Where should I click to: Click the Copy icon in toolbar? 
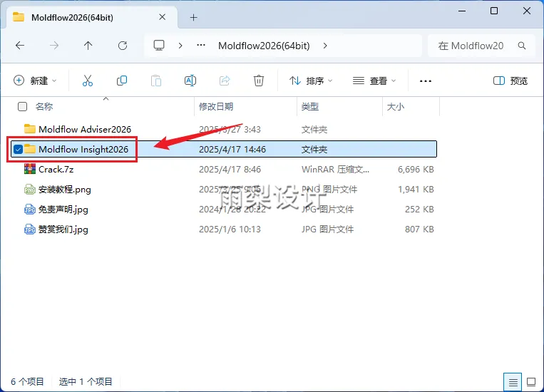(122, 81)
